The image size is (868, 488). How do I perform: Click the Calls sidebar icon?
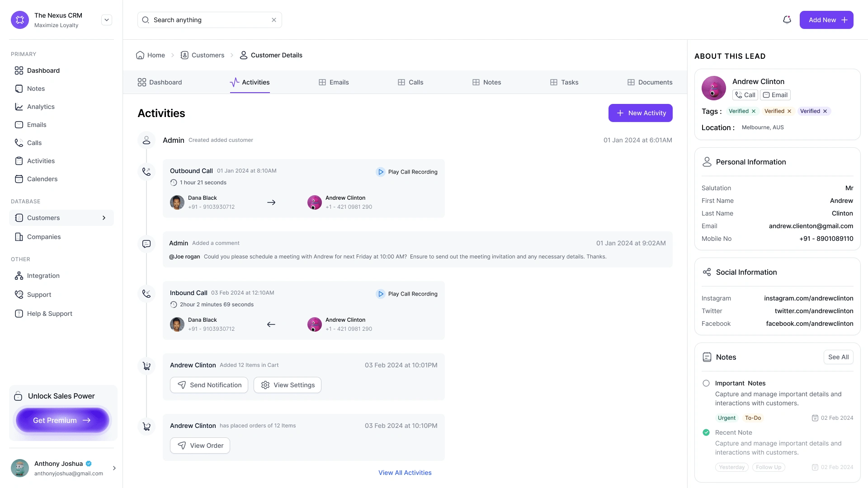coord(19,142)
